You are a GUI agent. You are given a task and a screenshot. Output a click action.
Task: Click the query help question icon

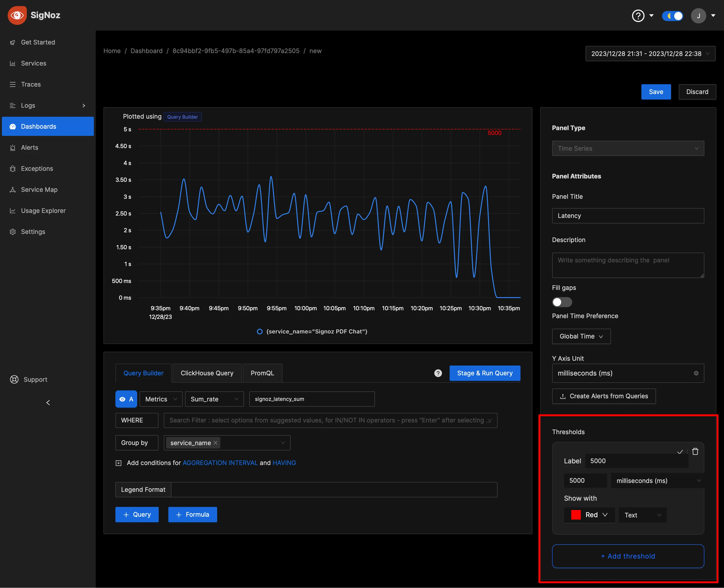[438, 373]
